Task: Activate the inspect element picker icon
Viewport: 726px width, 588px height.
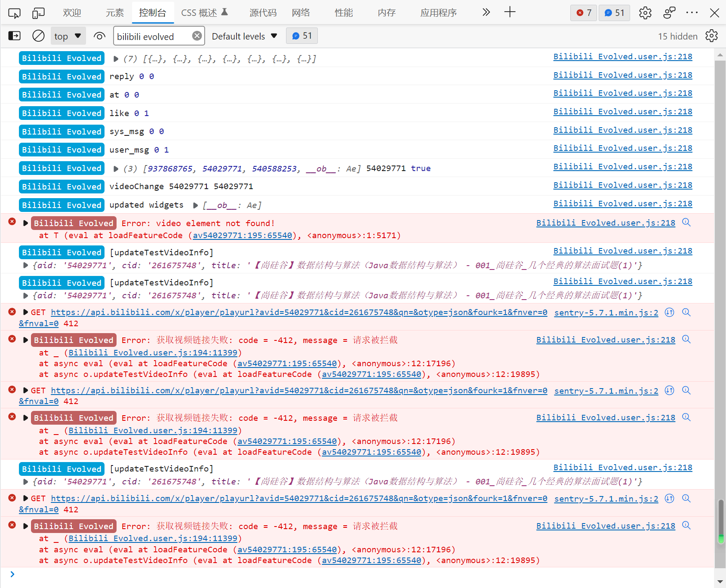Action: coord(14,13)
